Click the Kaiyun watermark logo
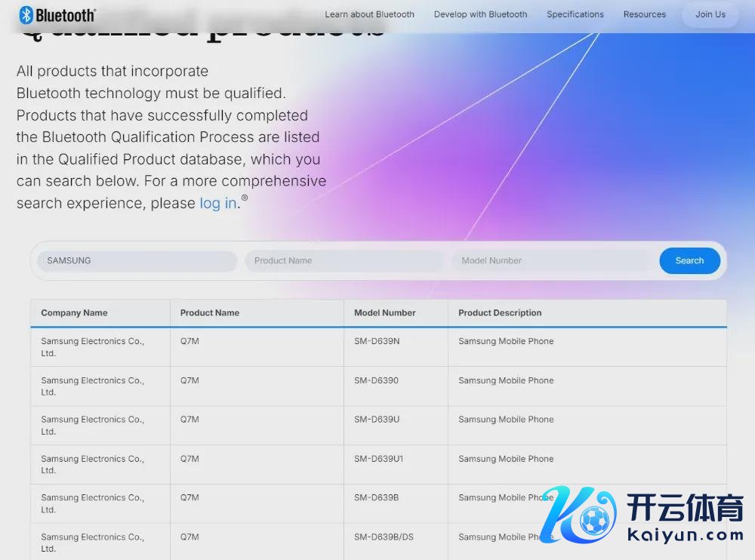This screenshot has height=560, width=755. click(x=643, y=518)
